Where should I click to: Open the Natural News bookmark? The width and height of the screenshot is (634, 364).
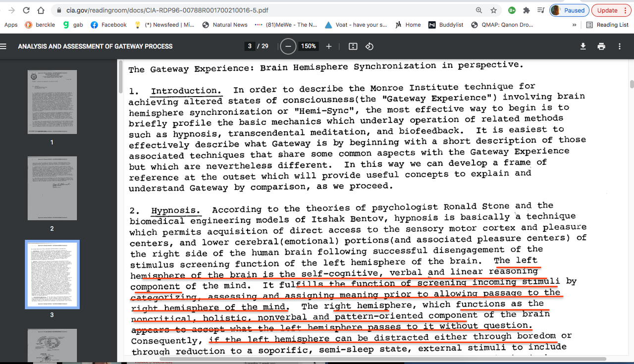[225, 25]
